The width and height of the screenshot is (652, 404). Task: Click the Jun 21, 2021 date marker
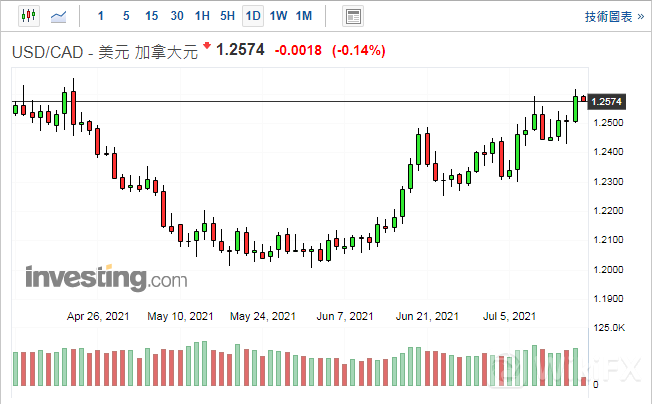click(427, 316)
